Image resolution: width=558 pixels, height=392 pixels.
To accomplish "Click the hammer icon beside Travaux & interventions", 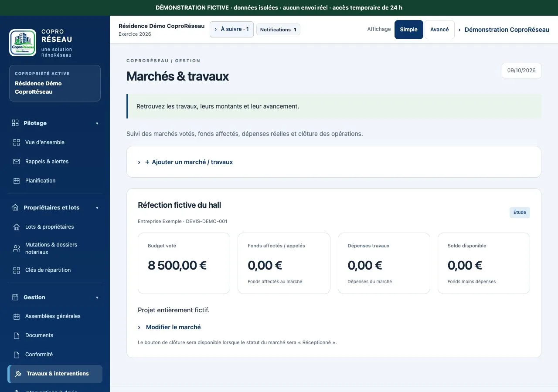I will [x=18, y=374].
